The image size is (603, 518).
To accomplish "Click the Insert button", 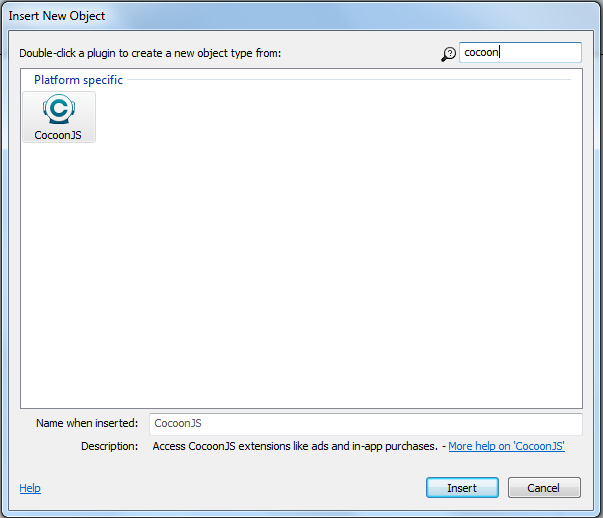I will (x=462, y=488).
